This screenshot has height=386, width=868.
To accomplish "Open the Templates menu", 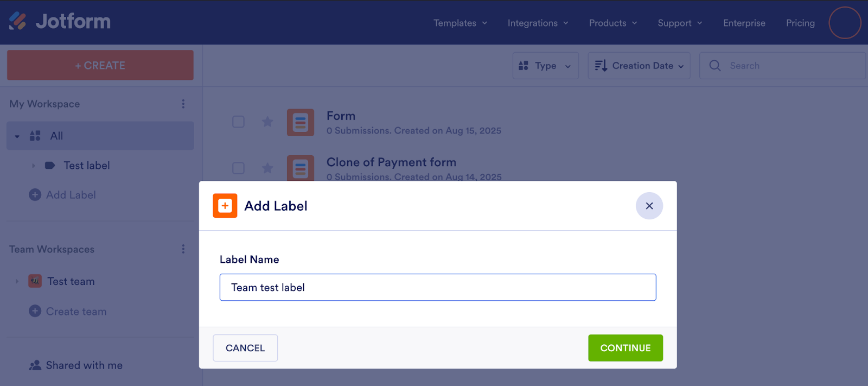I will 460,23.
